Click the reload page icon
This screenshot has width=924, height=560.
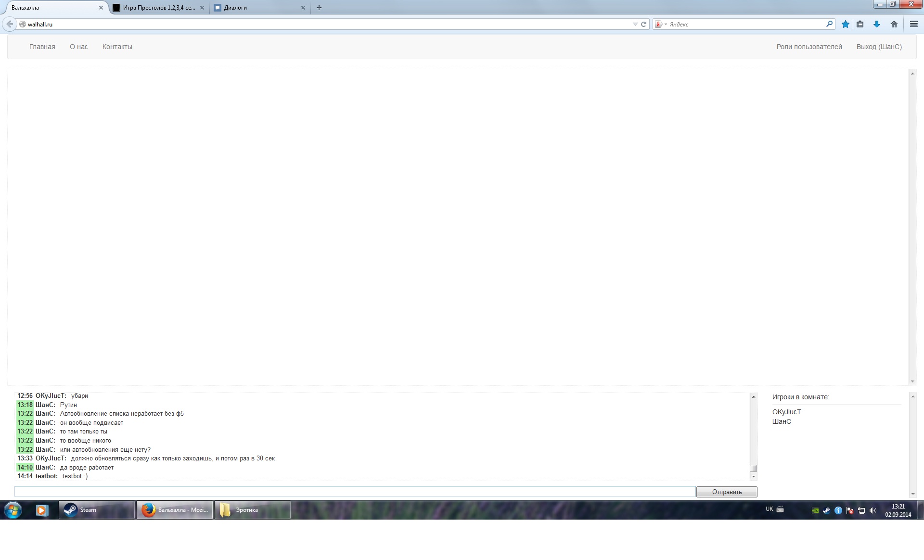pos(643,24)
